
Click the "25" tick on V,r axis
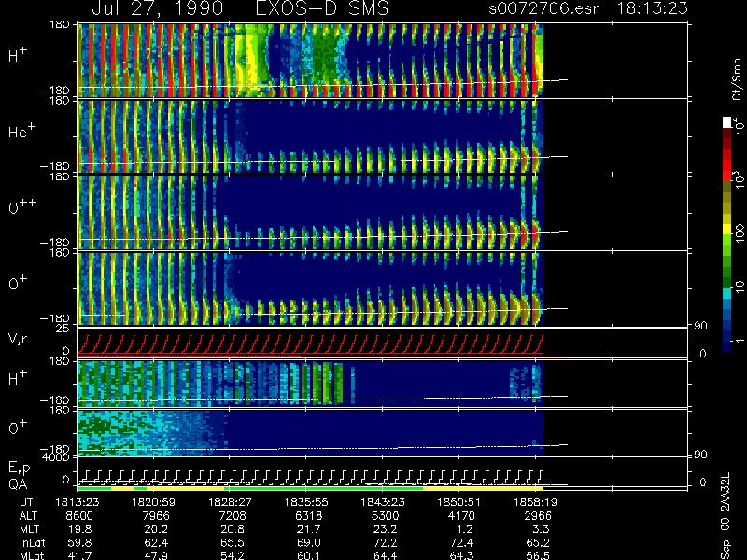click(63, 329)
